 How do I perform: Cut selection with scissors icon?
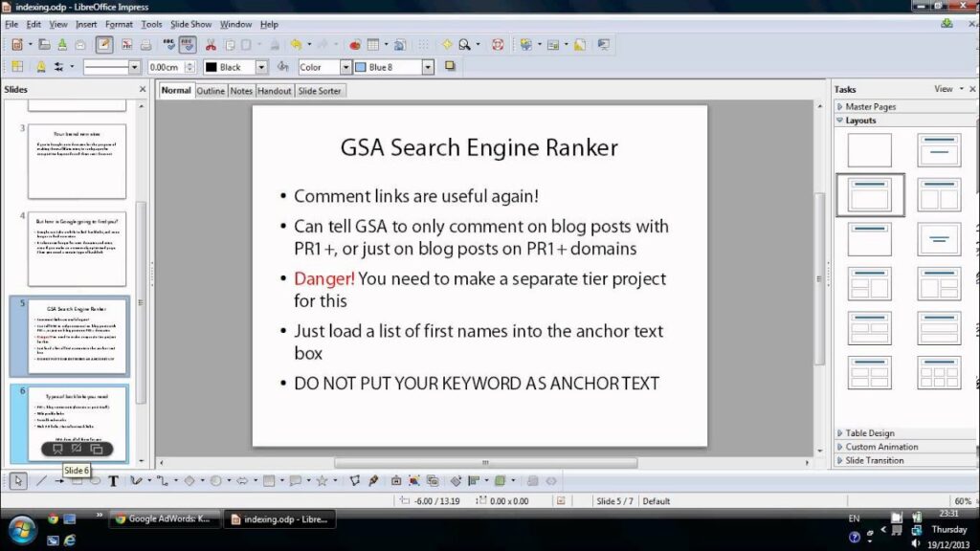click(211, 44)
